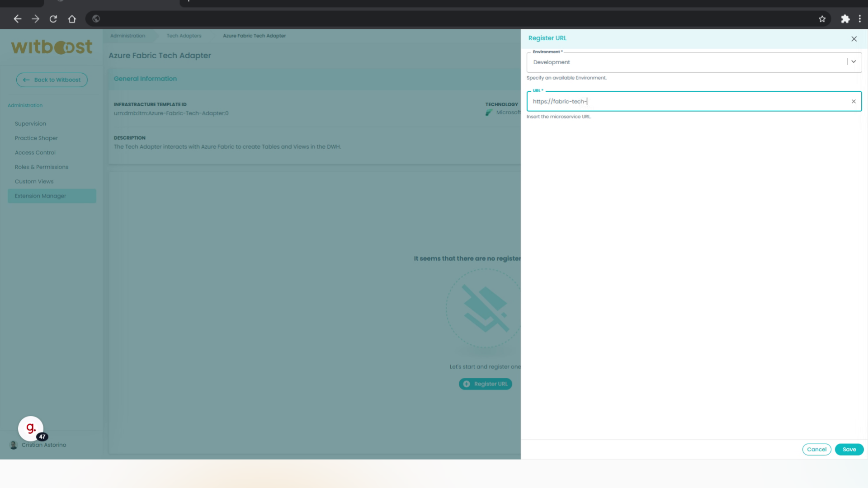Click the infrastructure template ID urn text
Viewport: 868px width, 488px height.
[x=171, y=113]
